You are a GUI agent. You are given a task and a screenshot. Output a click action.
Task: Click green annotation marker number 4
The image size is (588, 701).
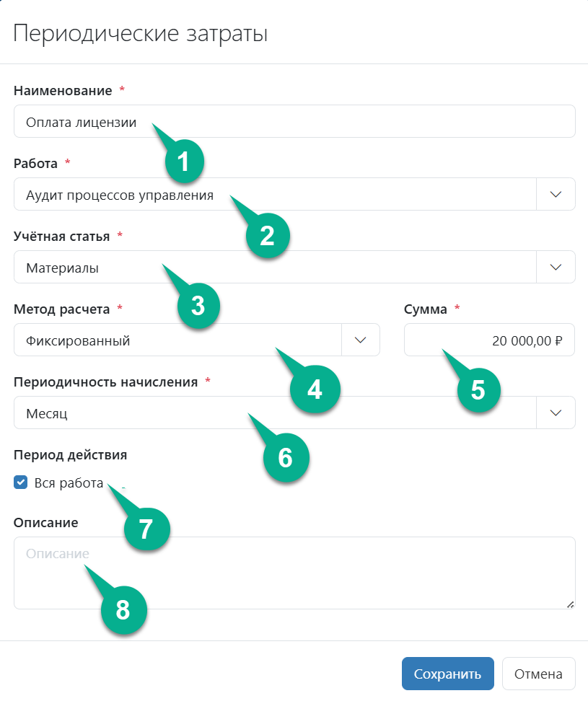(x=315, y=389)
